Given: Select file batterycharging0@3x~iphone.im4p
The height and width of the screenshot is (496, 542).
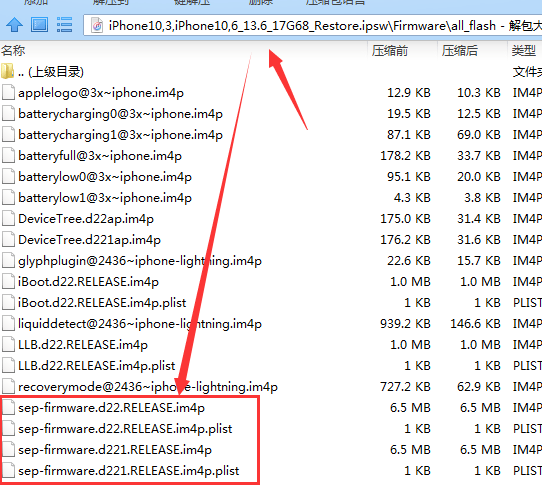Looking at the screenshot, I should pyautogui.click(x=121, y=114).
